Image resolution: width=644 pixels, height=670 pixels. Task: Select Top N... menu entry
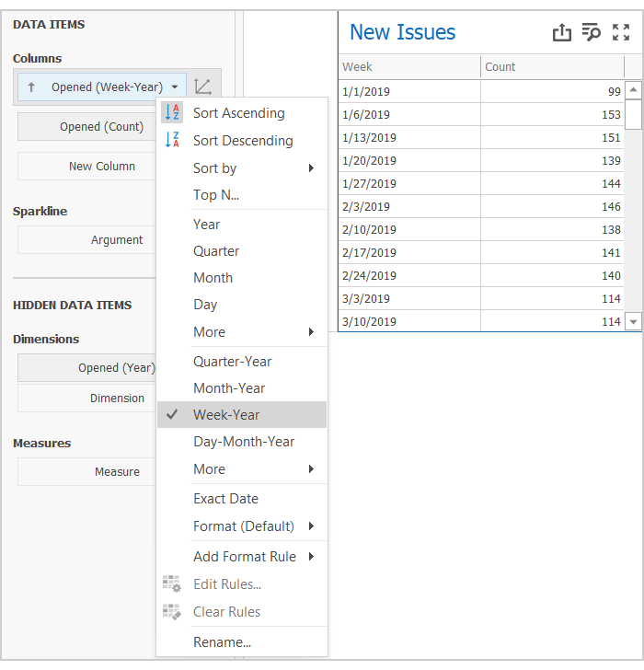216,195
